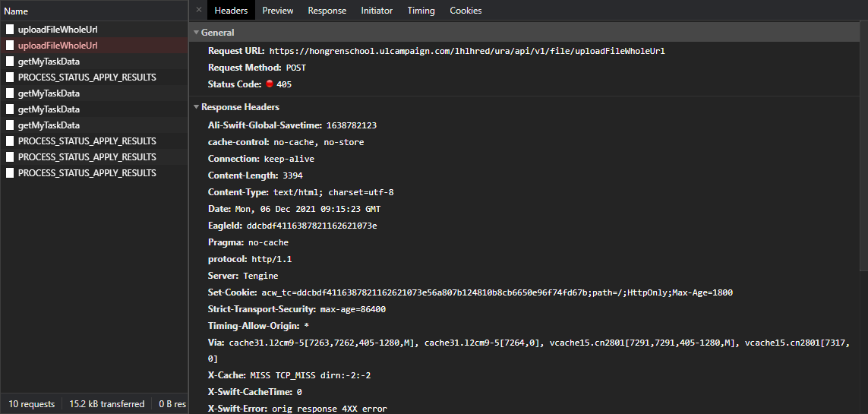Click file icon of red uploadFileWholeUrl row

[x=10, y=46]
